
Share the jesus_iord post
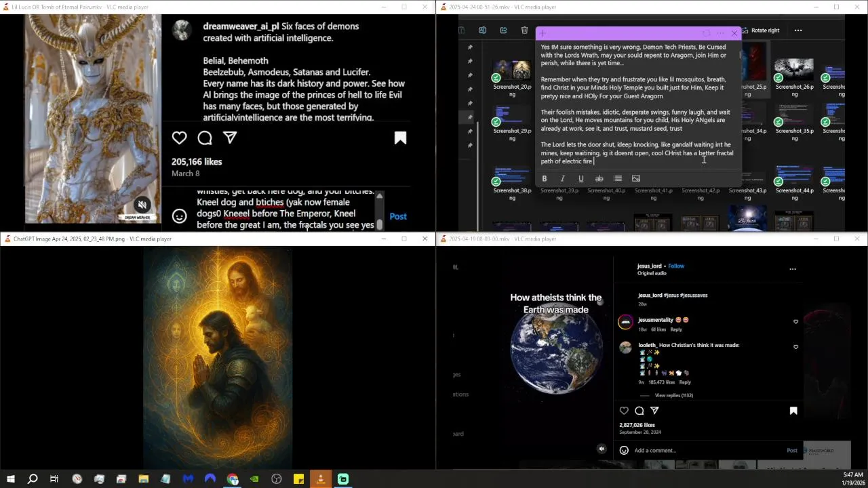(x=654, y=411)
